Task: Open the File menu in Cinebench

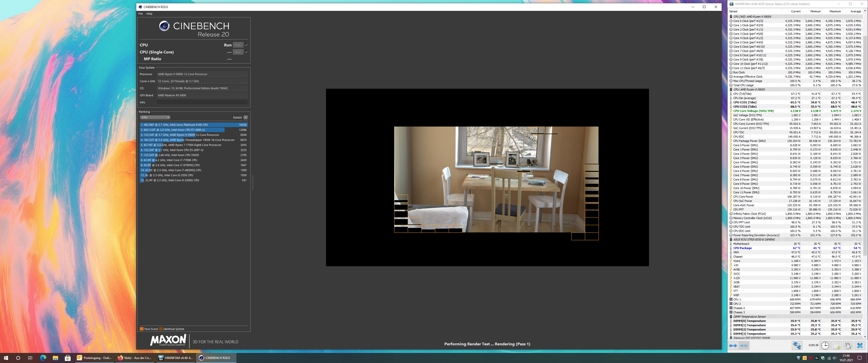Action: tap(141, 14)
